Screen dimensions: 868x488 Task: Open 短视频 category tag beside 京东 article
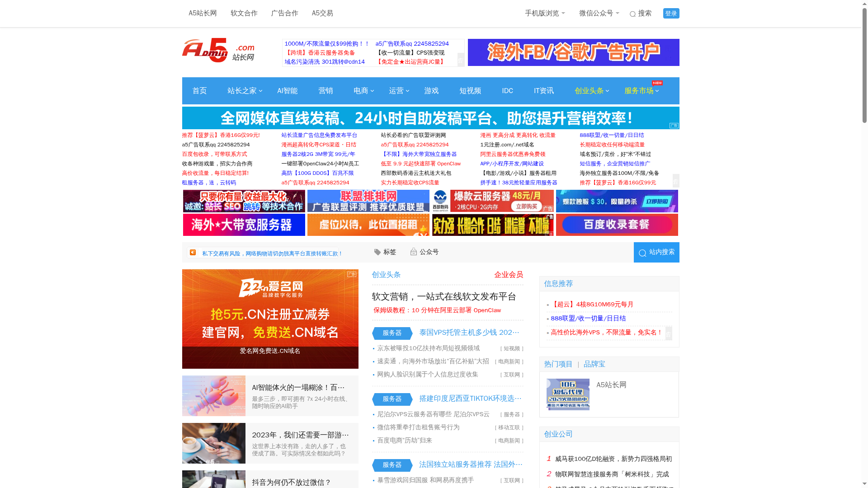click(x=512, y=349)
